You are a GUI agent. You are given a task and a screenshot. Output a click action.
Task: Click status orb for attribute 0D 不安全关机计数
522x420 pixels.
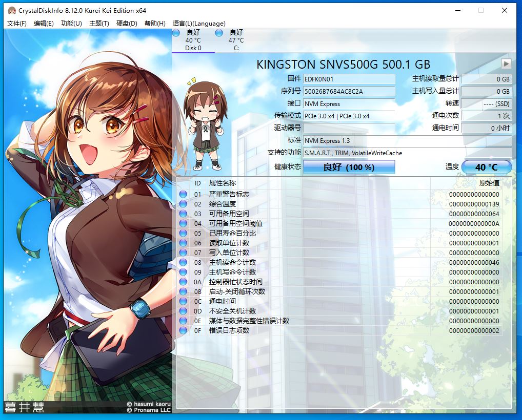pos(183,311)
